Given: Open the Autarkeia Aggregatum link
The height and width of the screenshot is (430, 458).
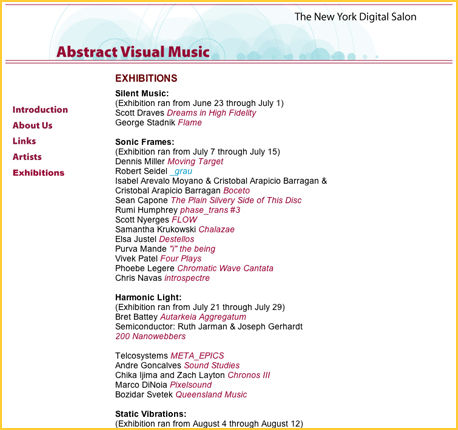Looking at the screenshot, I should (203, 317).
